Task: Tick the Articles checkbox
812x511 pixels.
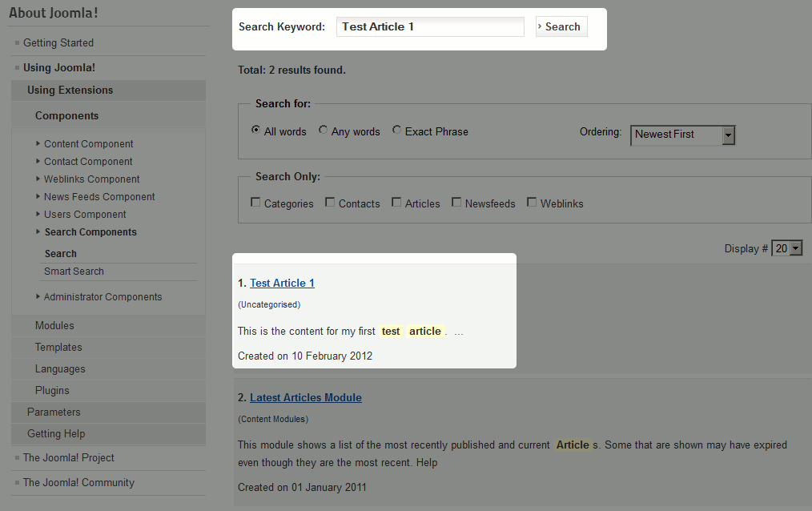Action: (396, 203)
